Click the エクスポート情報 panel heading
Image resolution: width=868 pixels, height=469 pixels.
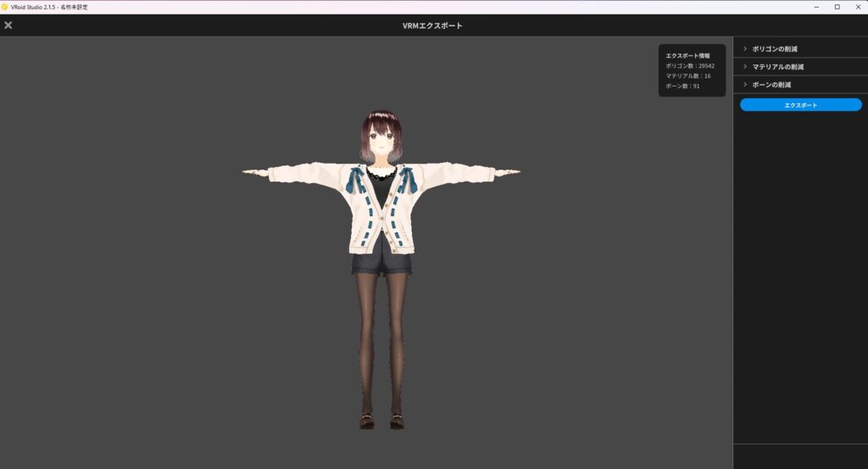point(687,55)
